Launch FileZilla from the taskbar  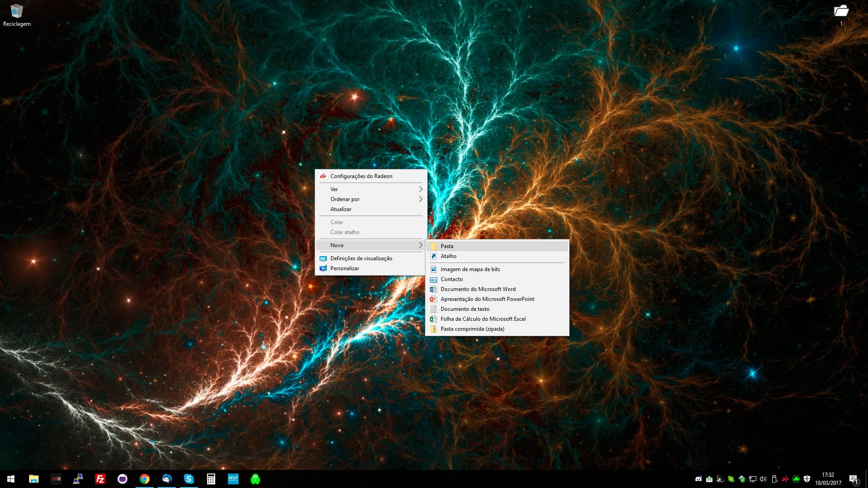(100, 479)
